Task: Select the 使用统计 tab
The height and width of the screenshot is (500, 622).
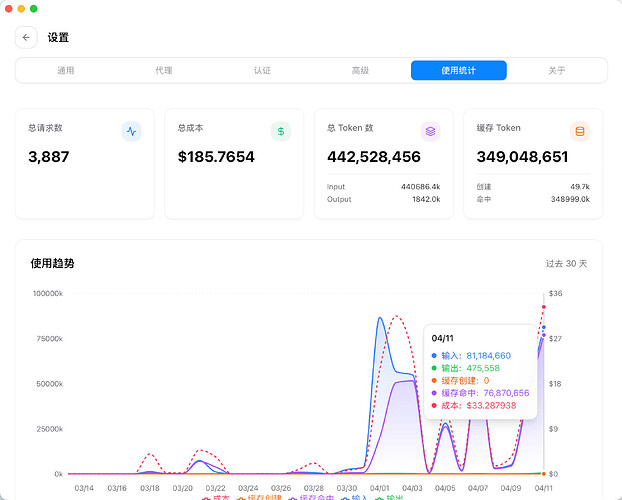Action: 459,71
